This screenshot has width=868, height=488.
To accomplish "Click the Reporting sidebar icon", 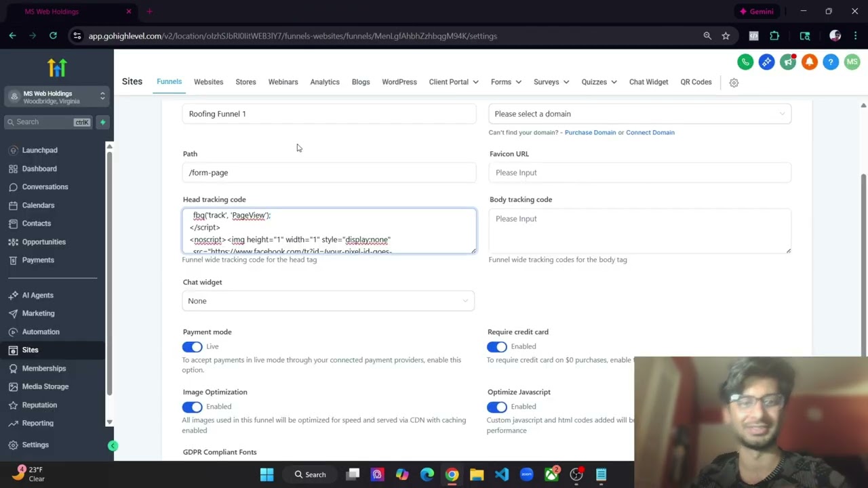I will coord(14,424).
